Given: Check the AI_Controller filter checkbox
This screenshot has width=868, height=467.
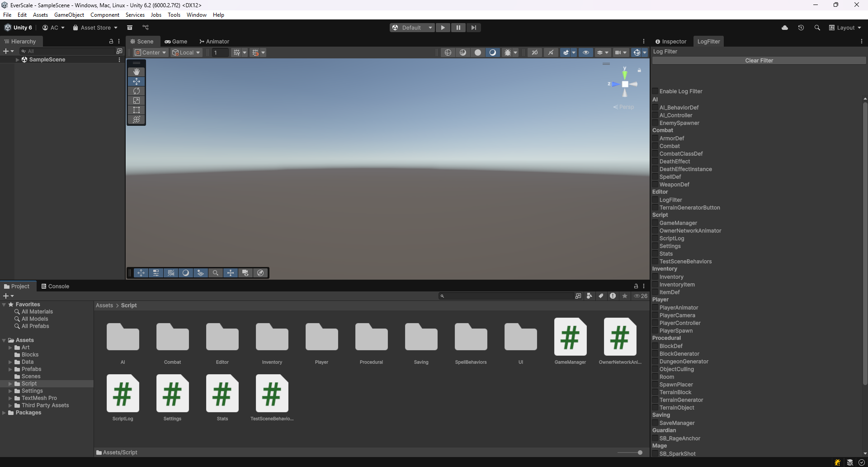Looking at the screenshot, I should click(x=655, y=115).
